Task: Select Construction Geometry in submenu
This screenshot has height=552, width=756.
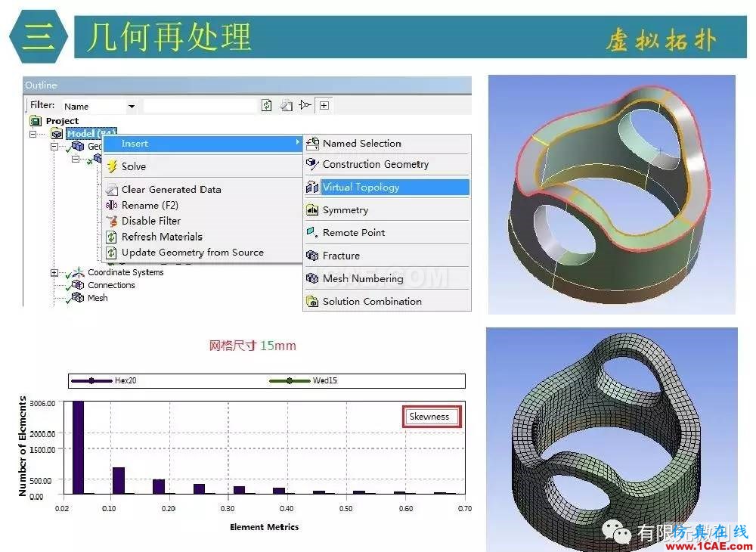Action: click(x=387, y=164)
